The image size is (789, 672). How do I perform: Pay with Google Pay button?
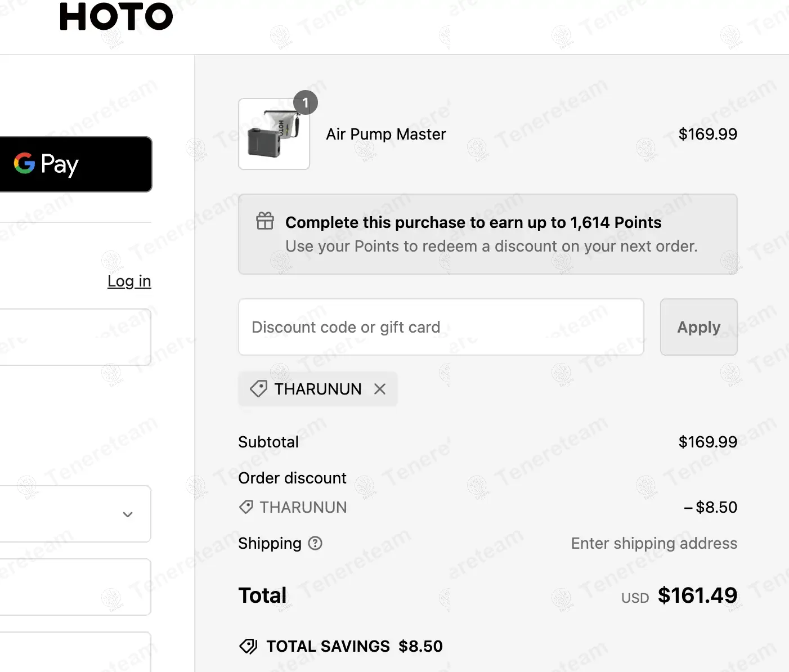click(75, 164)
